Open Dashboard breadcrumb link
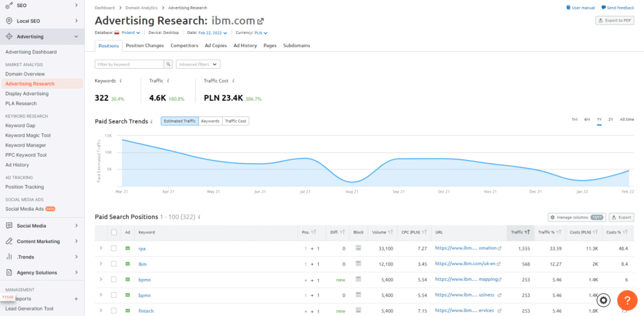 pos(104,8)
